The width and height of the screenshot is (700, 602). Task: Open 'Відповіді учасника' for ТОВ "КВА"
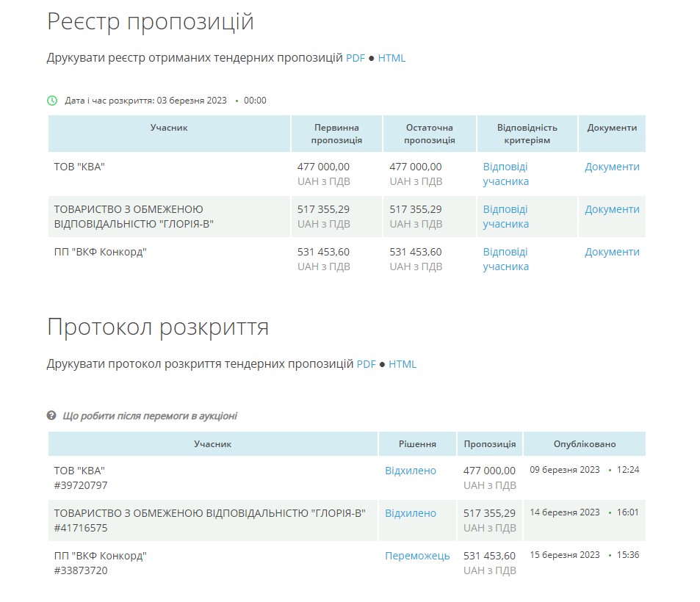[x=506, y=174]
